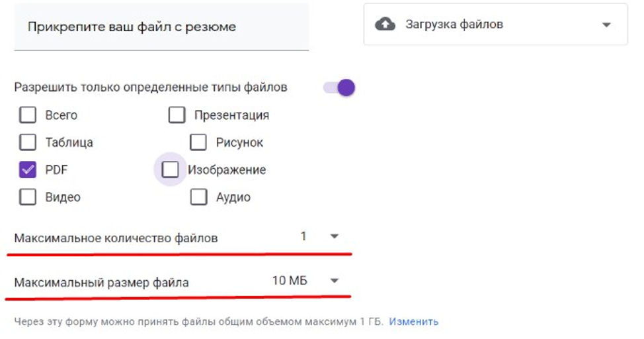This screenshot has height=339, width=644.
Task: Toggle the allow specific file types switch
Action: 339,87
